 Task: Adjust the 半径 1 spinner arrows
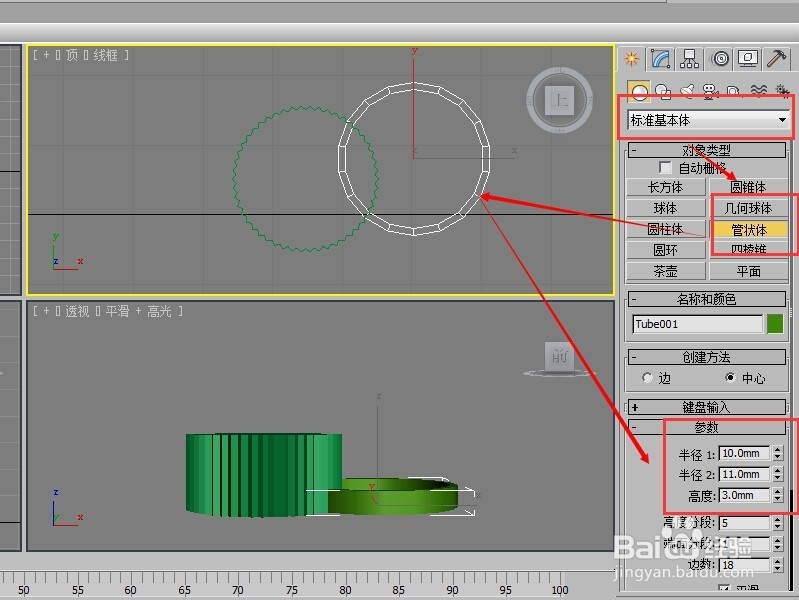[x=778, y=453]
